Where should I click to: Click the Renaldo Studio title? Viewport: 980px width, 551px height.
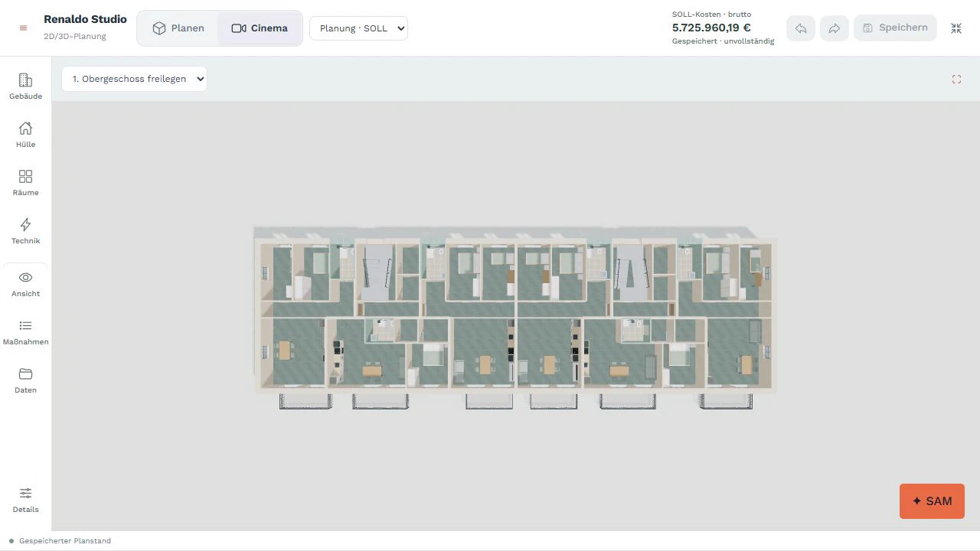(85, 19)
